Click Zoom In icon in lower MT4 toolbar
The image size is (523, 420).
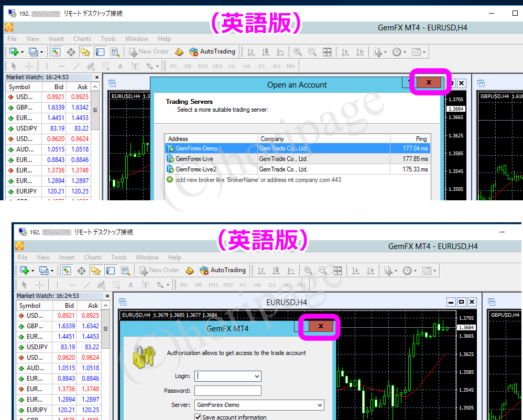coord(308,271)
